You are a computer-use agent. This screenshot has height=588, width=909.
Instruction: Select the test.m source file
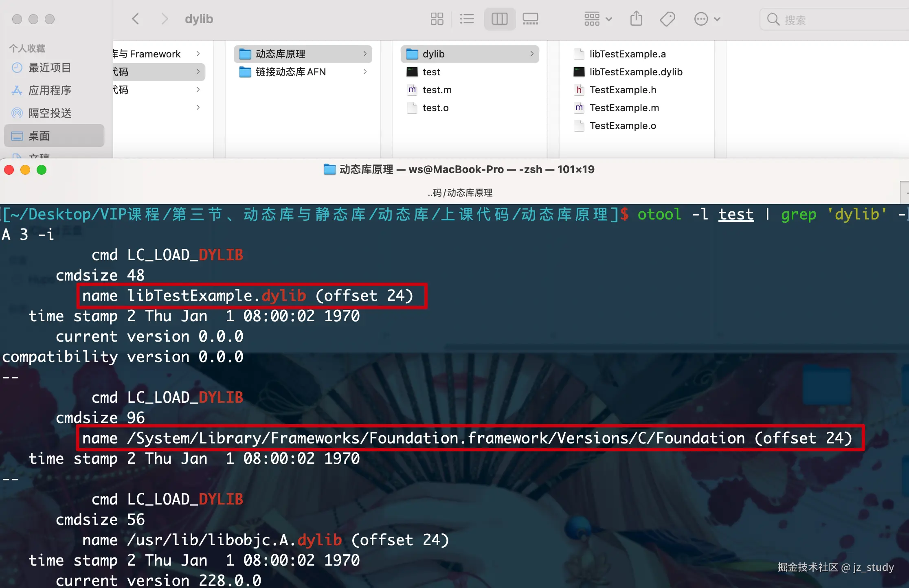437,90
